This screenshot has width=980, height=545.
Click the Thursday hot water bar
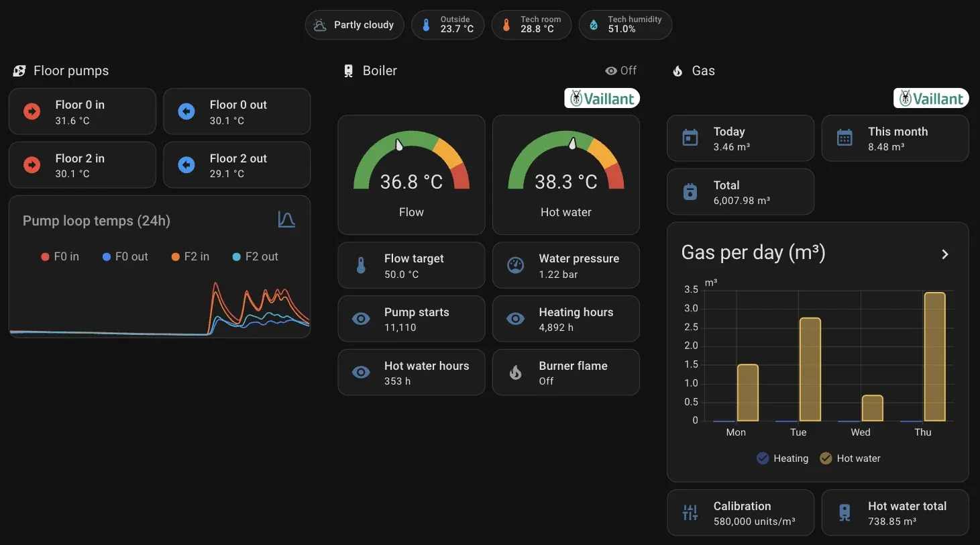(934, 356)
